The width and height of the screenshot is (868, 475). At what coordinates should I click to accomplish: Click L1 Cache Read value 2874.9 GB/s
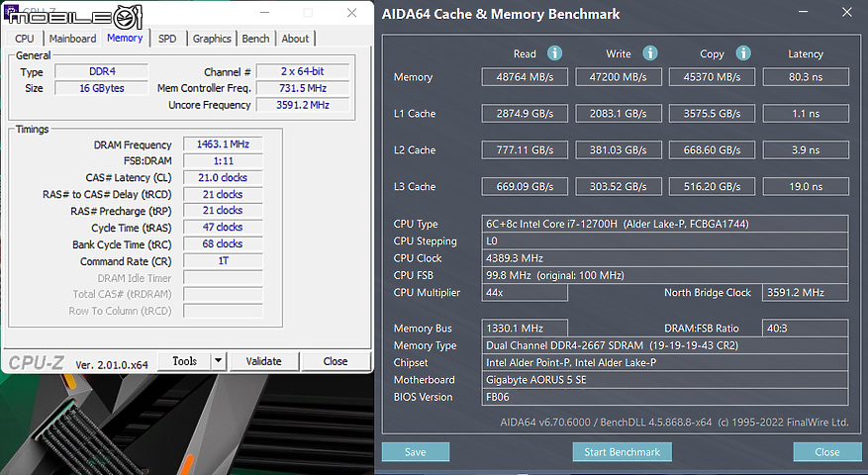pyautogui.click(x=525, y=114)
